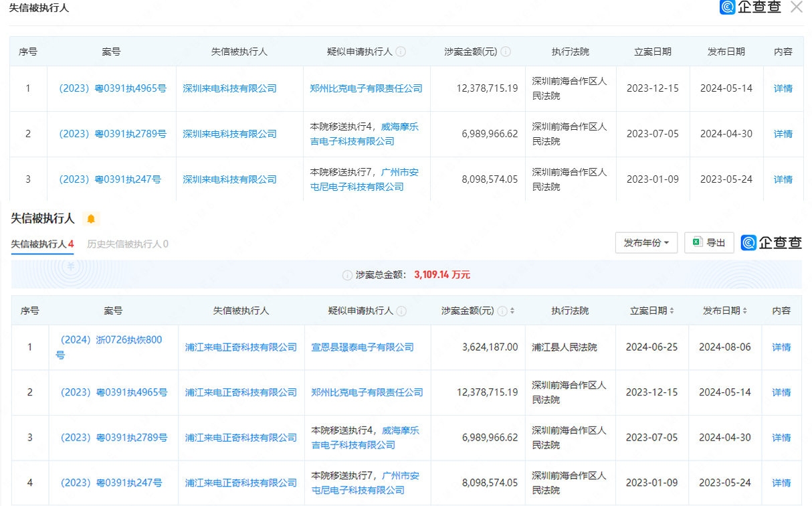
Task: Open 郑州比克电子有限责任公司 link in the 浦江来电正奇 table
Action: tap(367, 392)
